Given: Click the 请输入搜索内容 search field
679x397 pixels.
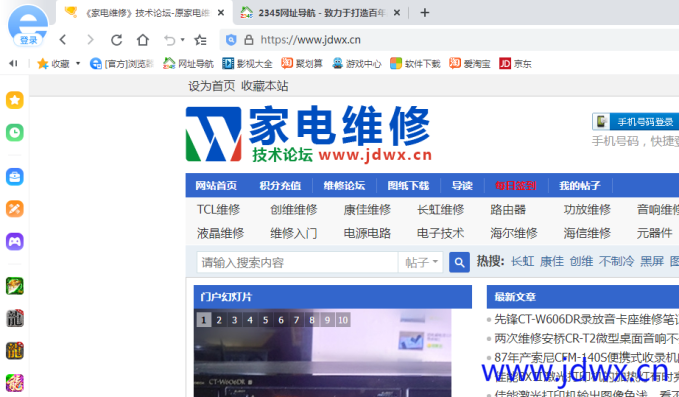Looking at the screenshot, I should coord(297,262).
